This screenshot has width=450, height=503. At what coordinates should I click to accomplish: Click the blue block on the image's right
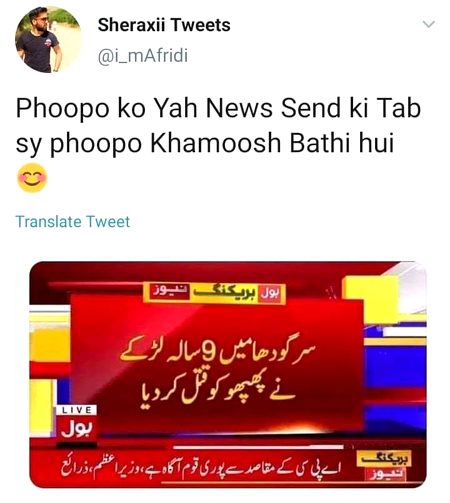(x=395, y=367)
